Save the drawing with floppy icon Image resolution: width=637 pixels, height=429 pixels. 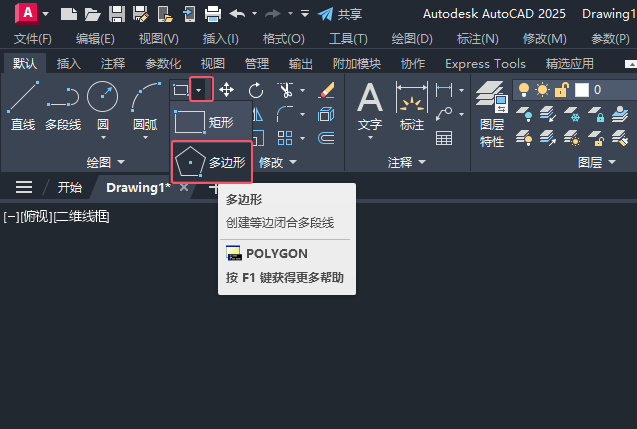pyautogui.click(x=117, y=14)
